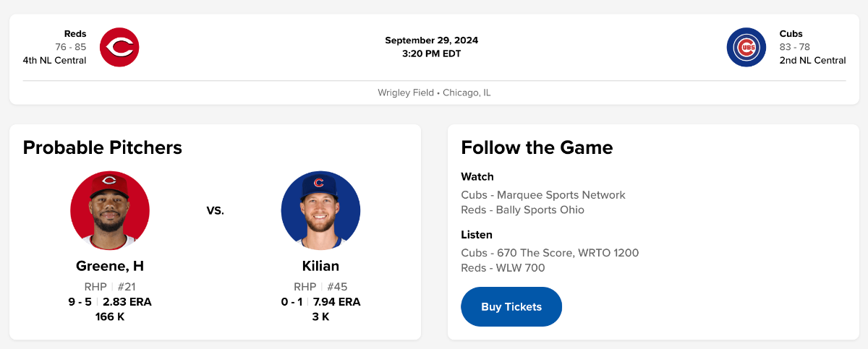This screenshot has height=349, width=868.
Task: Click the September 29, 2024 game date
Action: [x=431, y=40]
